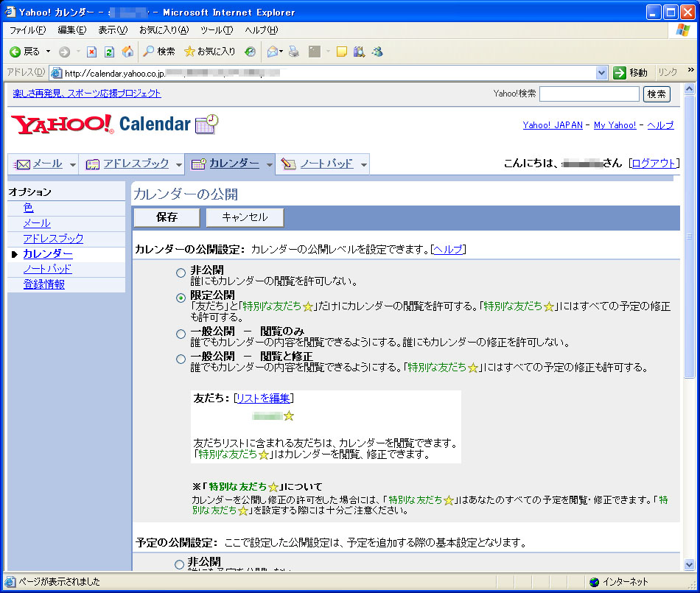Open the Mail toolbar dropdown arrow

[281, 52]
